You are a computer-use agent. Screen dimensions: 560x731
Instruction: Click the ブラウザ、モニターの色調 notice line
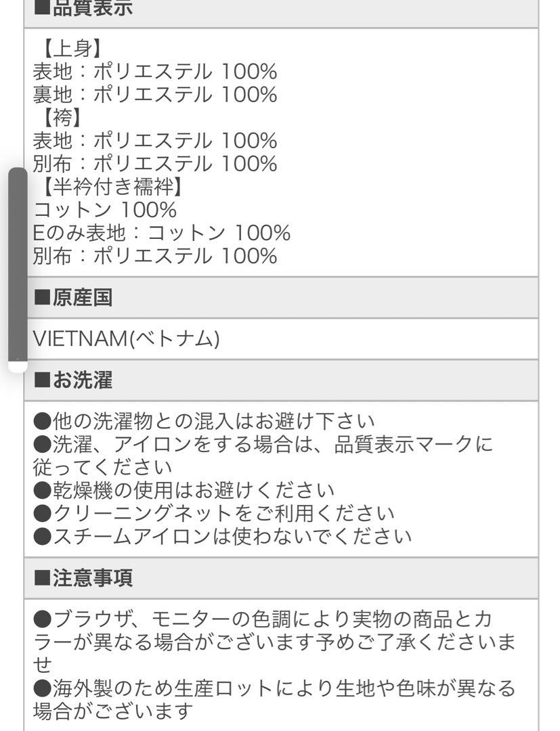point(274,642)
